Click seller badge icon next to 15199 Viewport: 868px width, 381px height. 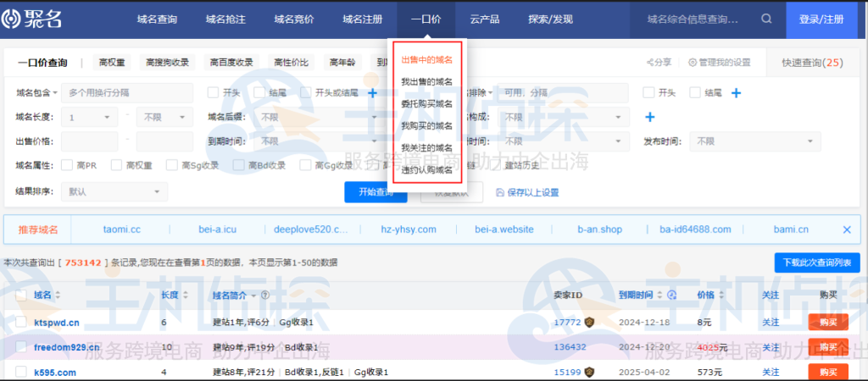coord(590,373)
